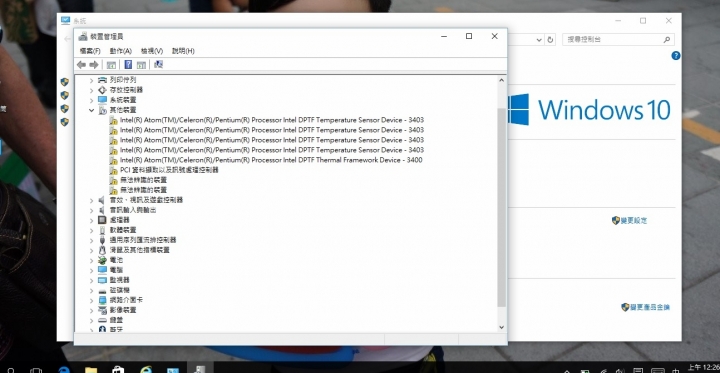The width and height of the screenshot is (720, 373).
Task: Click the network adapter icon beside 網路介面卡
Action: [x=102, y=300]
